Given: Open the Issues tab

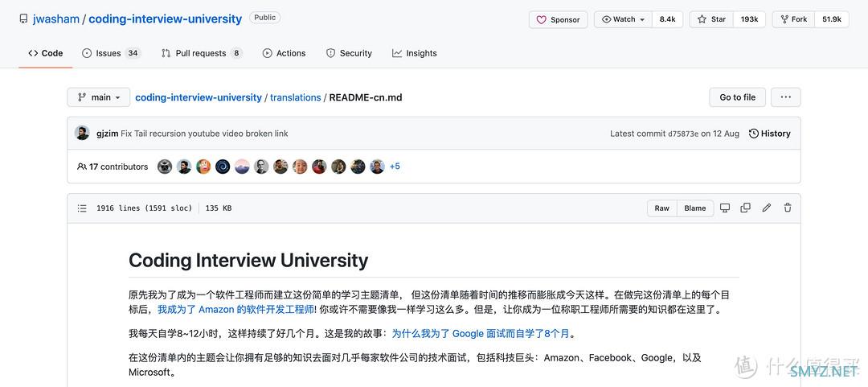Looking at the screenshot, I should tap(111, 53).
